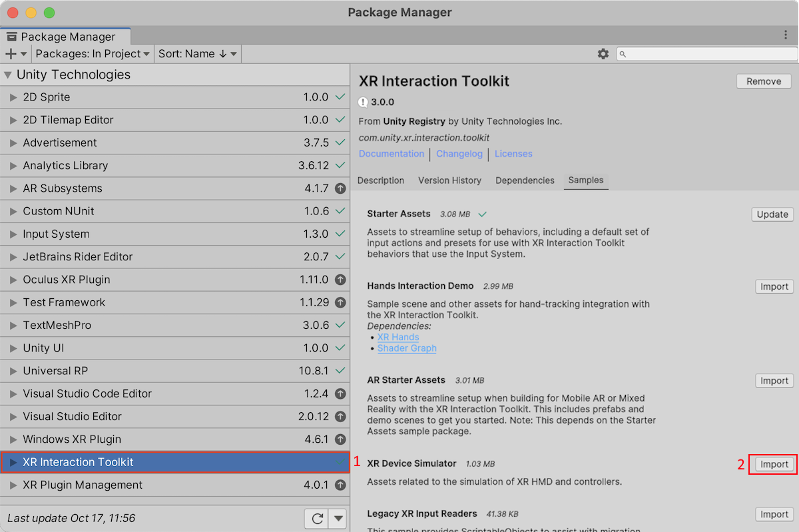Select the TextMeshPro package
The height and width of the screenshot is (532, 799).
(57, 325)
